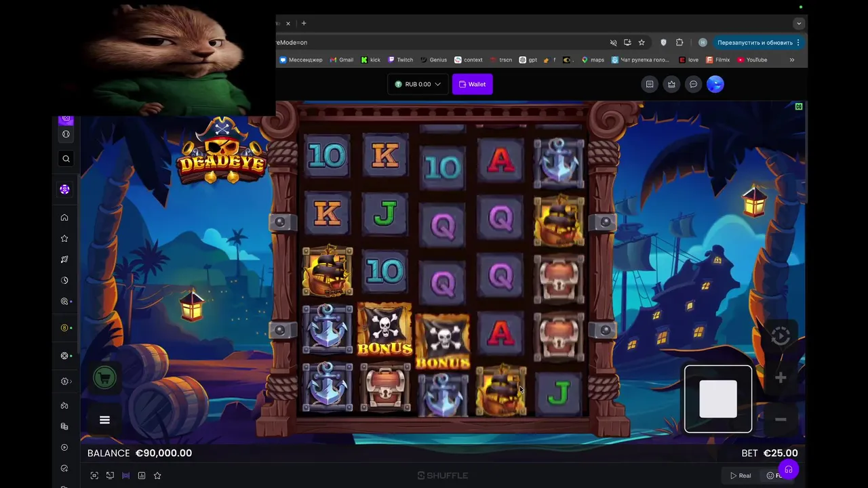Viewport: 868px width, 488px height.
Task: Stop the spin with the square button
Action: 718,399
